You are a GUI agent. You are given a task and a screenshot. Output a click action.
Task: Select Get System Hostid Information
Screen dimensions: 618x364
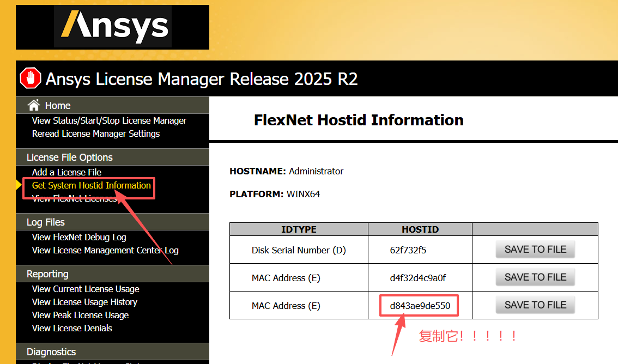(x=90, y=185)
